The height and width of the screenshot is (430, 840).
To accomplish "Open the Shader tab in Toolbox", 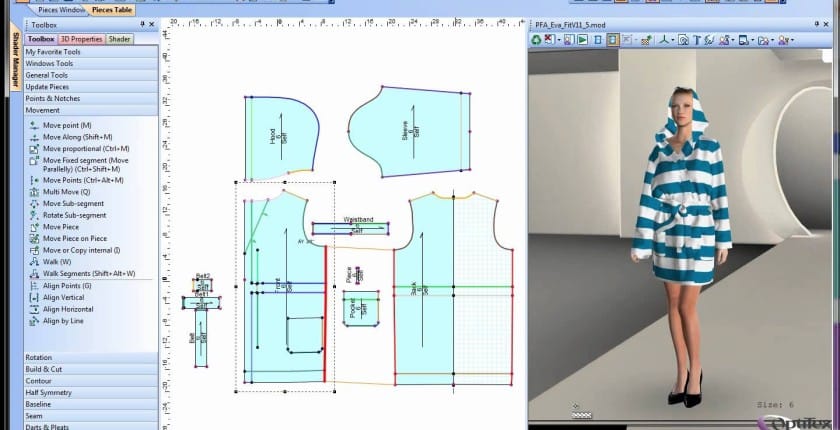I will [x=120, y=39].
